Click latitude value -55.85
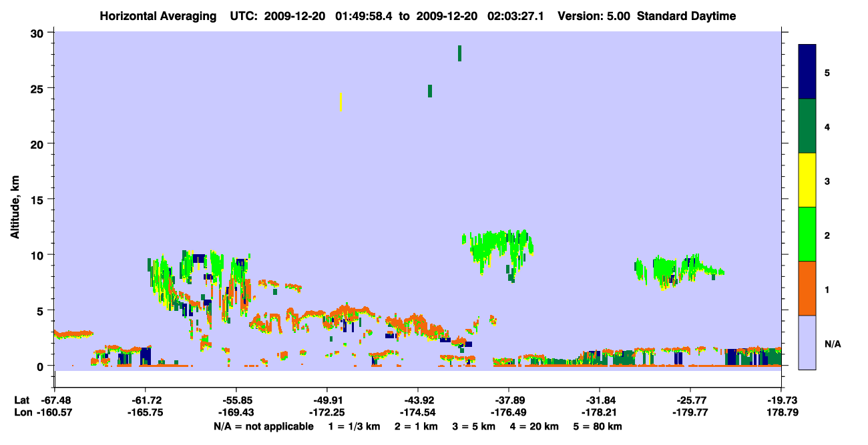 click(x=236, y=400)
